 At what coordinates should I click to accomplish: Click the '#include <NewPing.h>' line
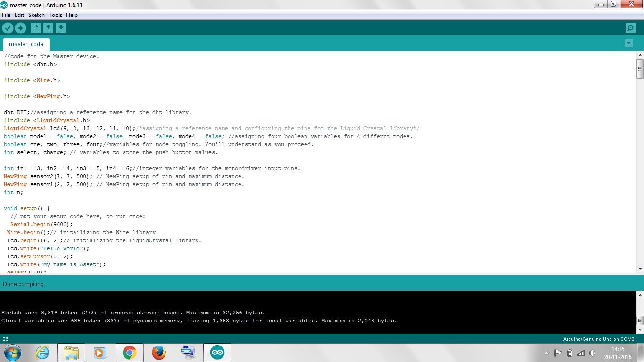tap(37, 96)
